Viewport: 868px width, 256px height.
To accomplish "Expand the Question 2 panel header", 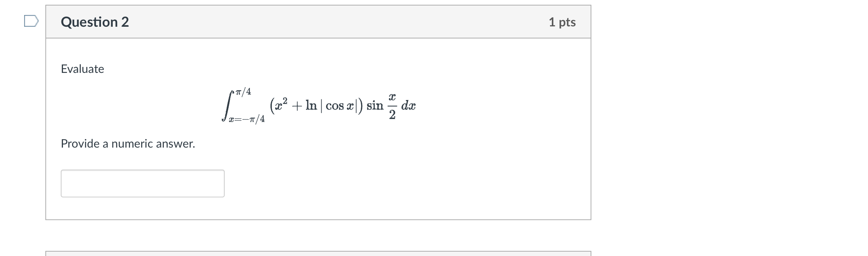I will (318, 22).
